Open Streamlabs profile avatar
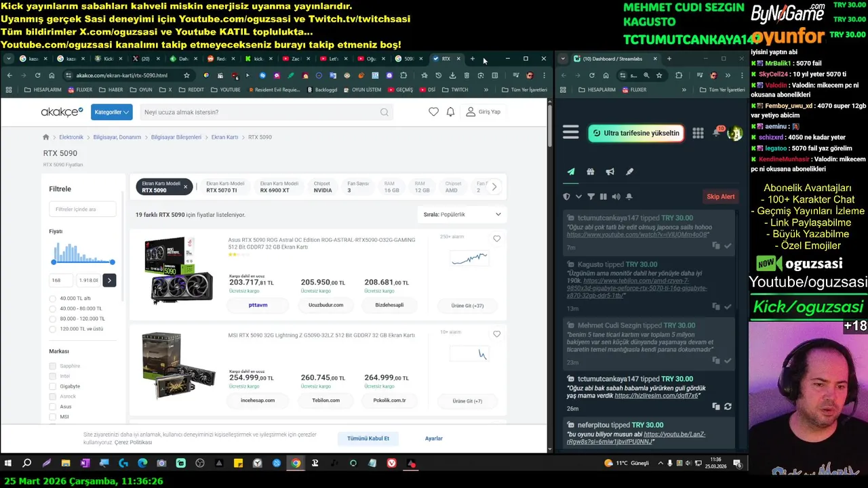This screenshot has height=488, width=868. pos(734,133)
